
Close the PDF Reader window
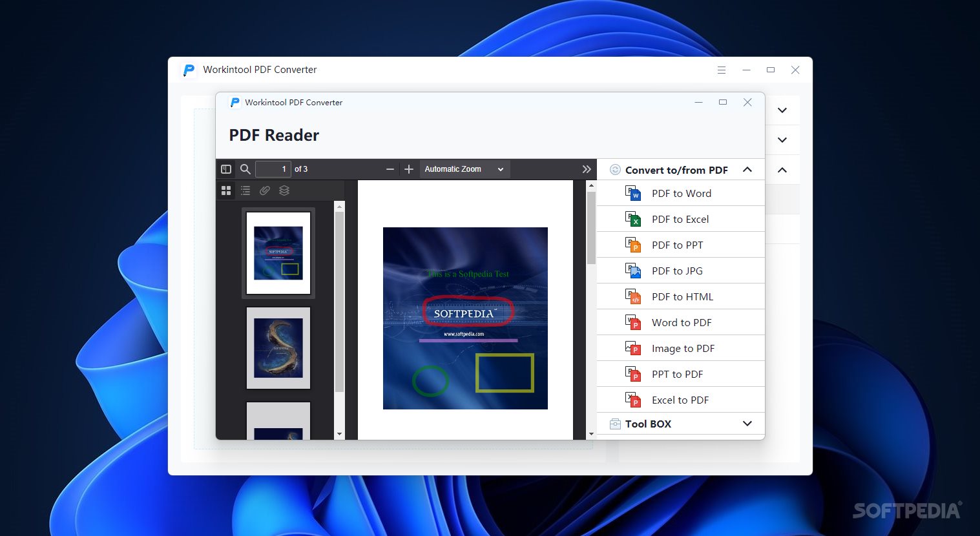pos(747,102)
